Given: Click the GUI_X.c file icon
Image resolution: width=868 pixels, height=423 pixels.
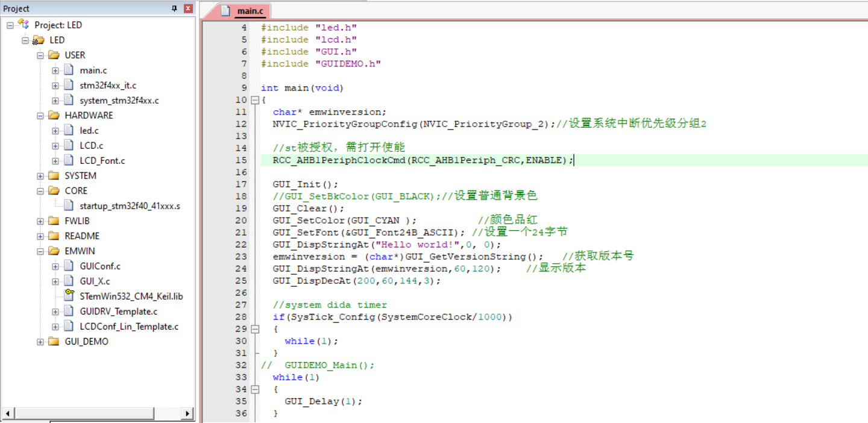Looking at the screenshot, I should pos(69,281).
